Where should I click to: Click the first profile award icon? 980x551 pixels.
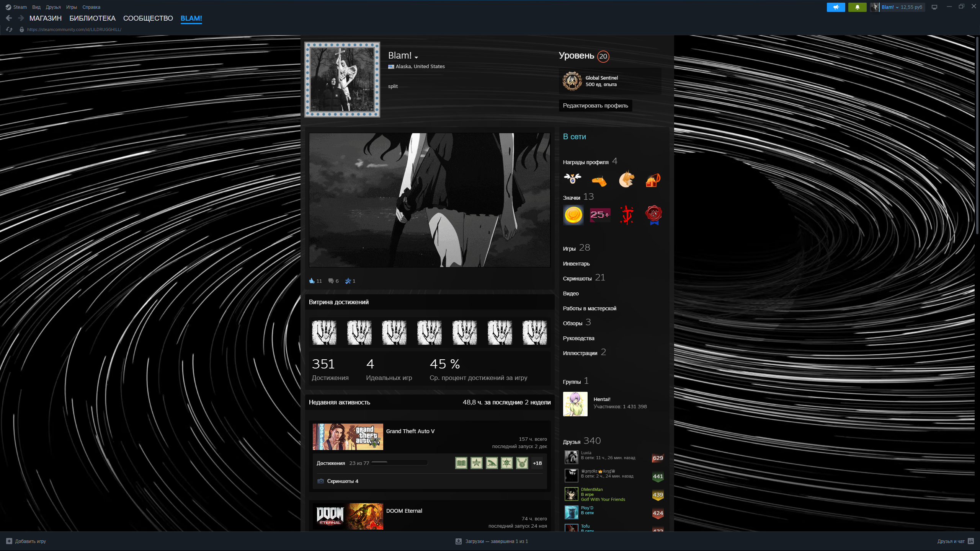tap(573, 179)
